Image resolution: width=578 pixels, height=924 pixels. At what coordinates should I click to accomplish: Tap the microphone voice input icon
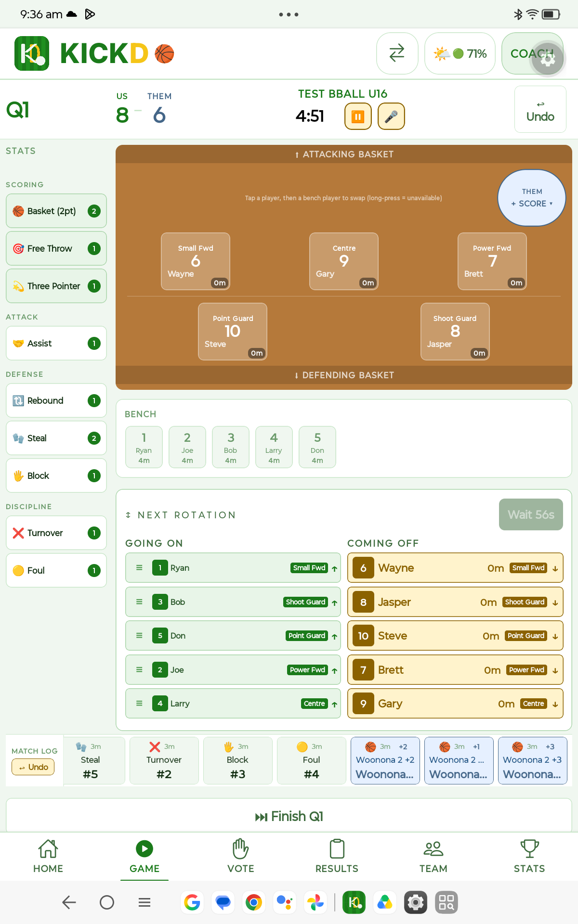(x=391, y=116)
